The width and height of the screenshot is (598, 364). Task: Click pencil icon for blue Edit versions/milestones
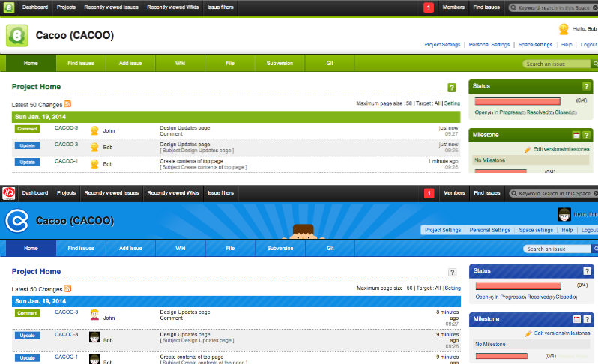[528, 333]
